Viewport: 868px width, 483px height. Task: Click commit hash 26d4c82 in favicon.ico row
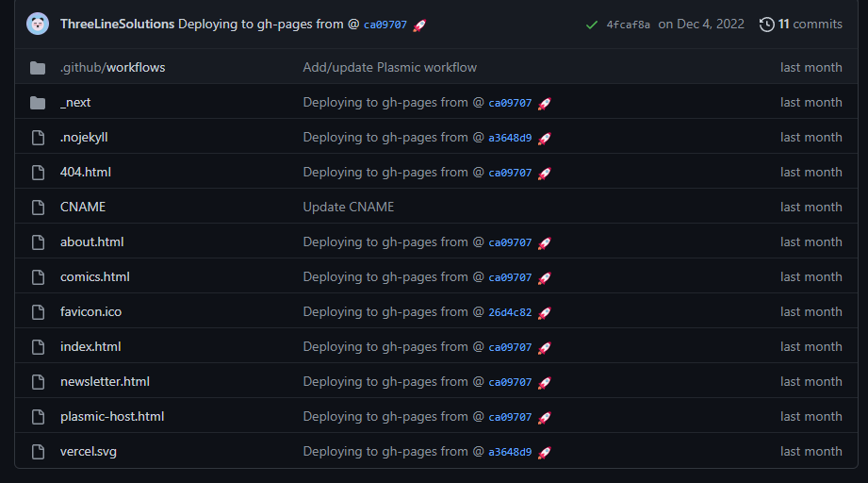(x=510, y=312)
